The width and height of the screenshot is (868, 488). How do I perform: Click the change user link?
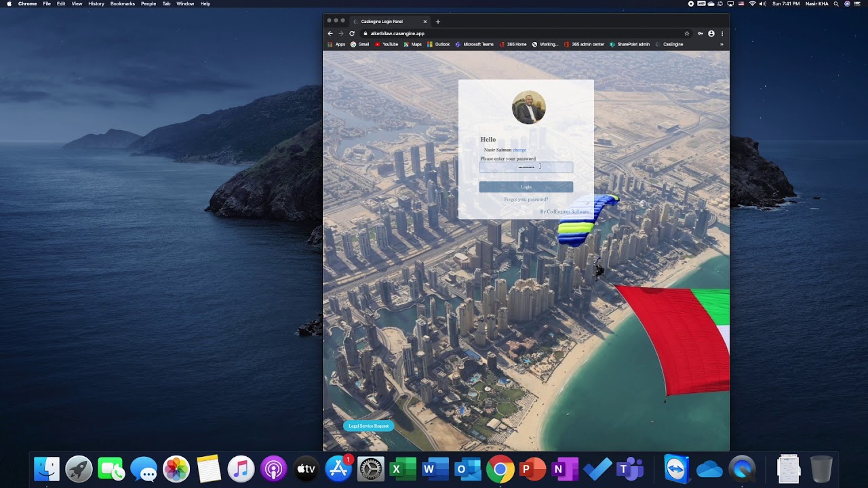pos(519,150)
